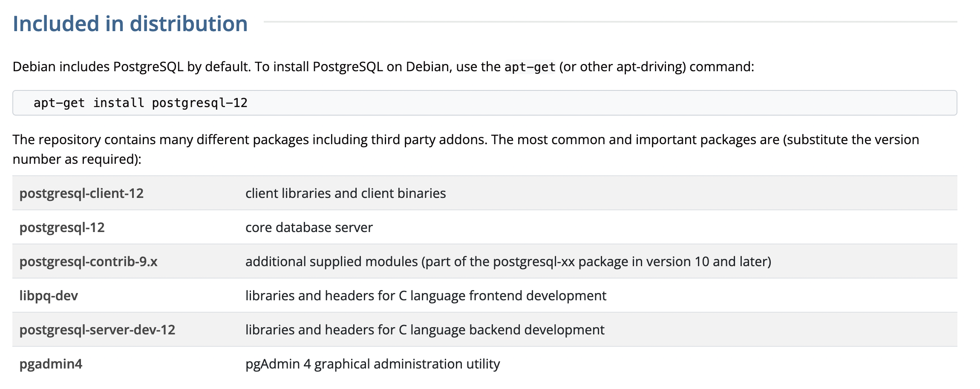Click the apt-get install postgresql-12 code block
980x389 pixels.
tap(484, 103)
